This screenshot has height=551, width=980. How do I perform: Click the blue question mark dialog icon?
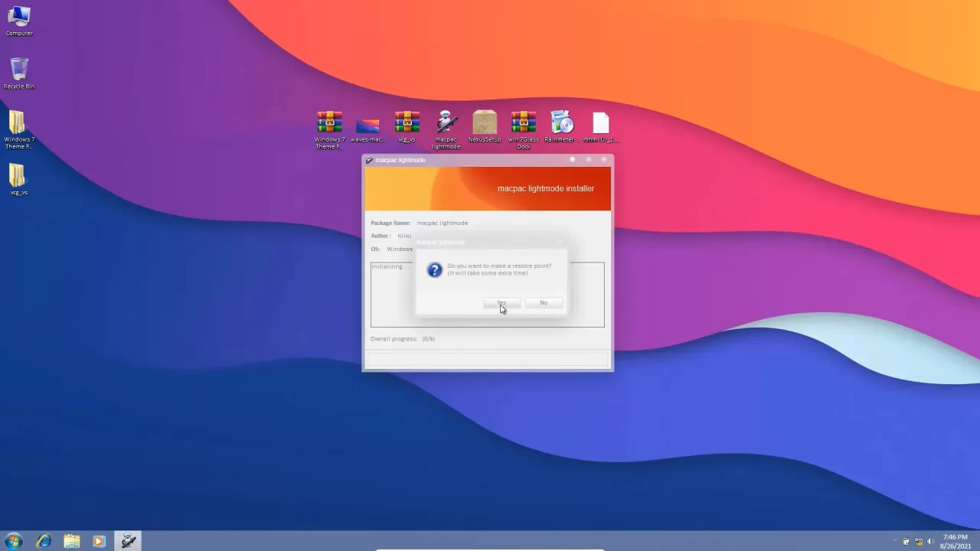click(435, 270)
